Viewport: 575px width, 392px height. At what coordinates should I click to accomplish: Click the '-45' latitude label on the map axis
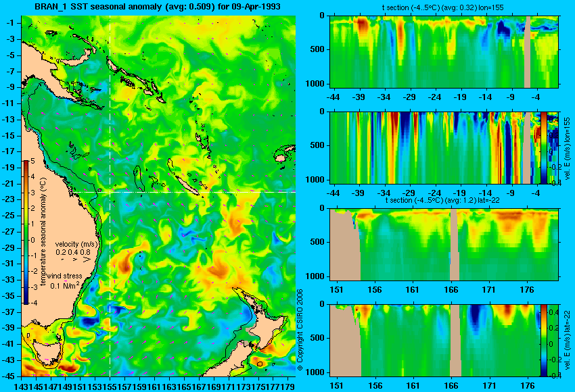coord(9,376)
